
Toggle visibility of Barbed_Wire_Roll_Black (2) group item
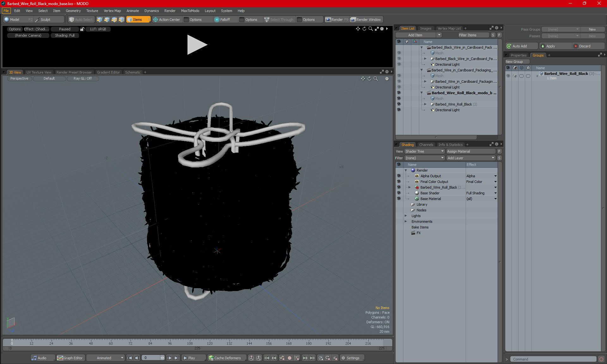(399, 104)
